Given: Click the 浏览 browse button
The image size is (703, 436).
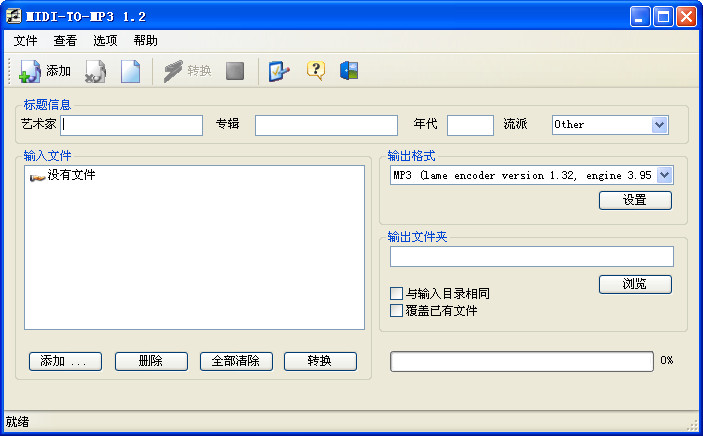Looking at the screenshot, I should click(635, 284).
